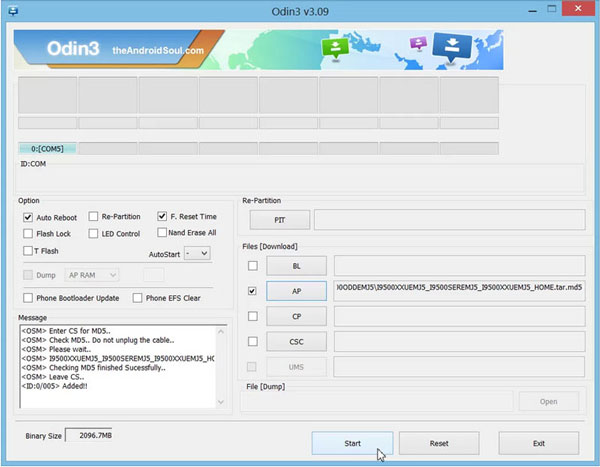Tick the CP file checkbox

pyautogui.click(x=253, y=316)
